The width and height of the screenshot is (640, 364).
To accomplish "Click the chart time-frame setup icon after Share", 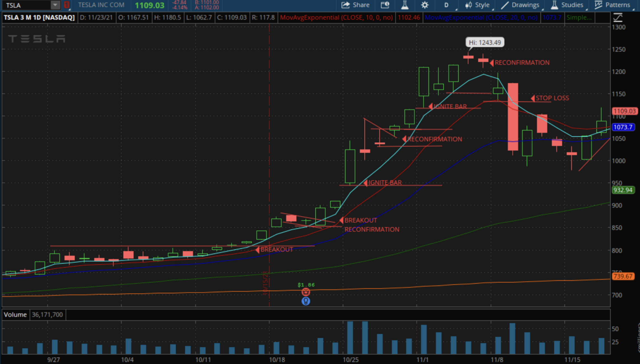I will point(385,5).
